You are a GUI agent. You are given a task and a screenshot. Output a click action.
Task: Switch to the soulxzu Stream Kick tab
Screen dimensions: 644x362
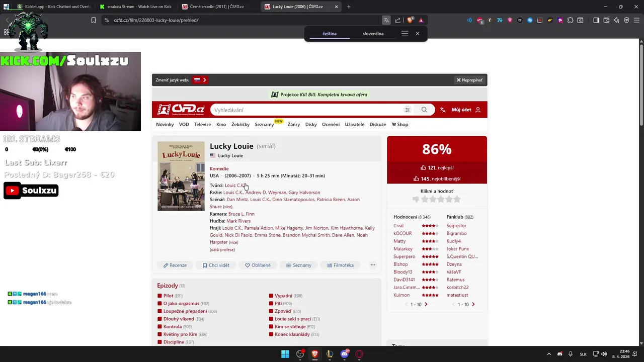[x=136, y=7]
